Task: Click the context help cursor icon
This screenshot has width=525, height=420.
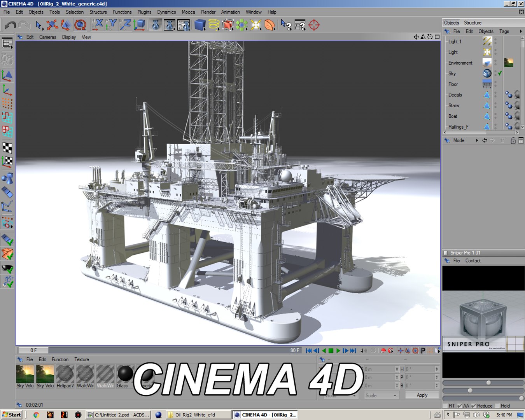Action: tap(286, 25)
